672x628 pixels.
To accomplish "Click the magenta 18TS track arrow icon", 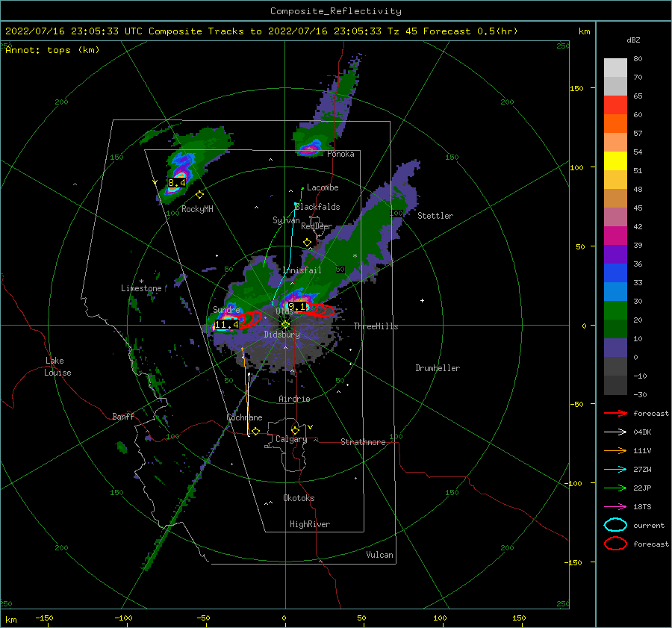I will pos(615,506).
